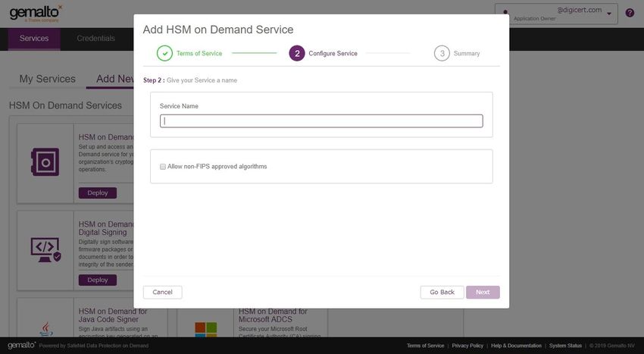
Task: Click the Configure Service step label
Action: point(333,54)
